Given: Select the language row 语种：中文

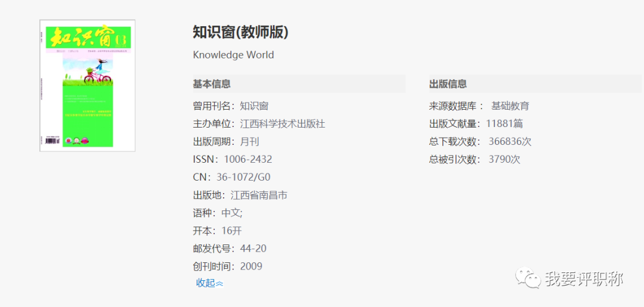Looking at the screenshot, I should coord(218,213).
